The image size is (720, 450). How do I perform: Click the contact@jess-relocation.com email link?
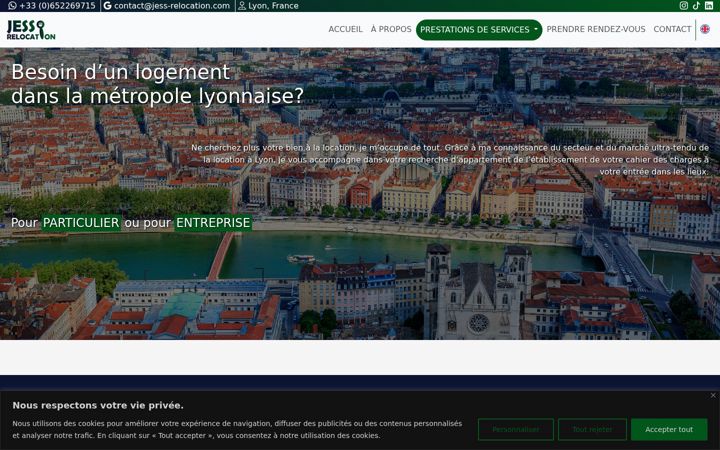pyautogui.click(x=167, y=6)
